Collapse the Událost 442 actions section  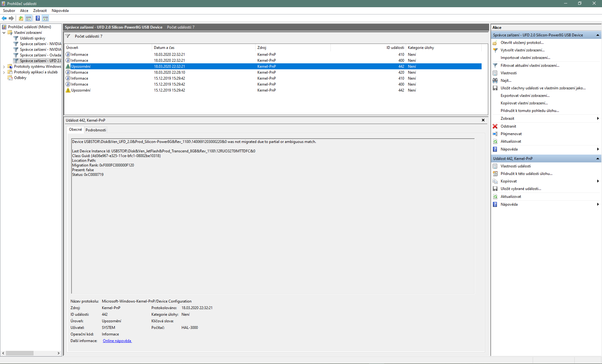coord(598,159)
